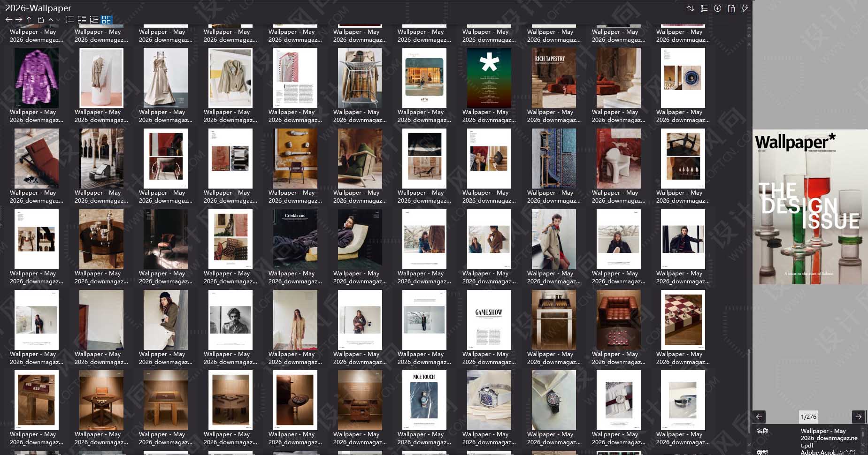Open the sort order options

pyautogui.click(x=690, y=8)
